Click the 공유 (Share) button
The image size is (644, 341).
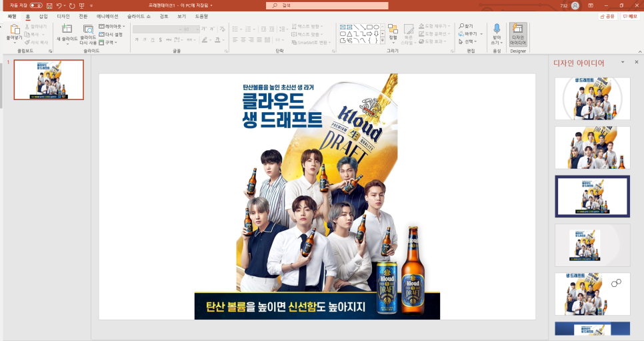click(x=607, y=17)
